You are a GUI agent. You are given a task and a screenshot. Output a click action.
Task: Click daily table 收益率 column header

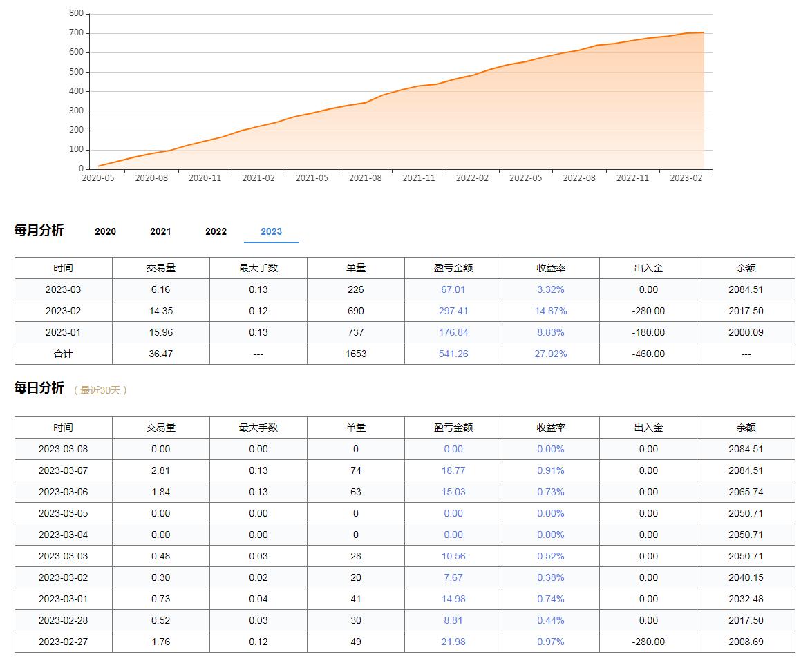[x=551, y=428]
